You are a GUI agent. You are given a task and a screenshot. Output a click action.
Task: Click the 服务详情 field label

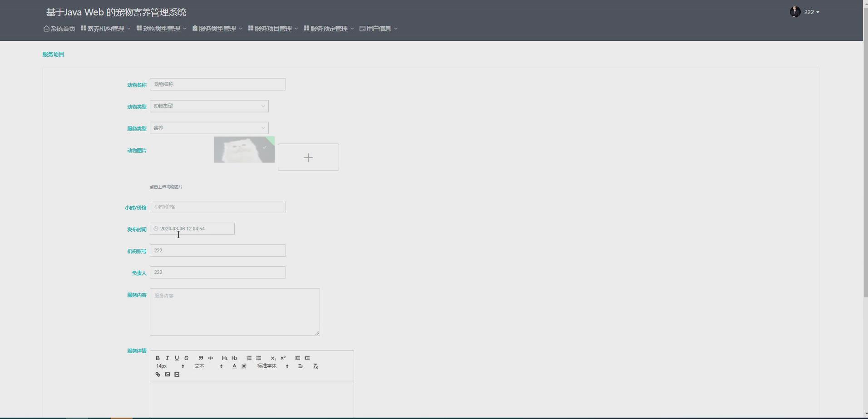tap(137, 351)
